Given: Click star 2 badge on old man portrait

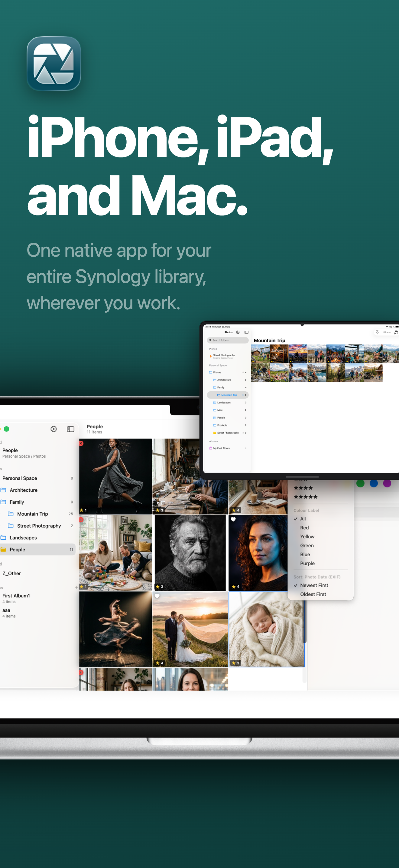Looking at the screenshot, I should (160, 587).
